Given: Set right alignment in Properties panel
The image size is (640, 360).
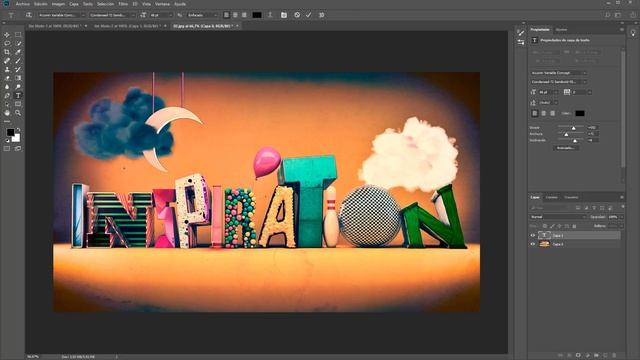Looking at the screenshot, I should tap(552, 113).
